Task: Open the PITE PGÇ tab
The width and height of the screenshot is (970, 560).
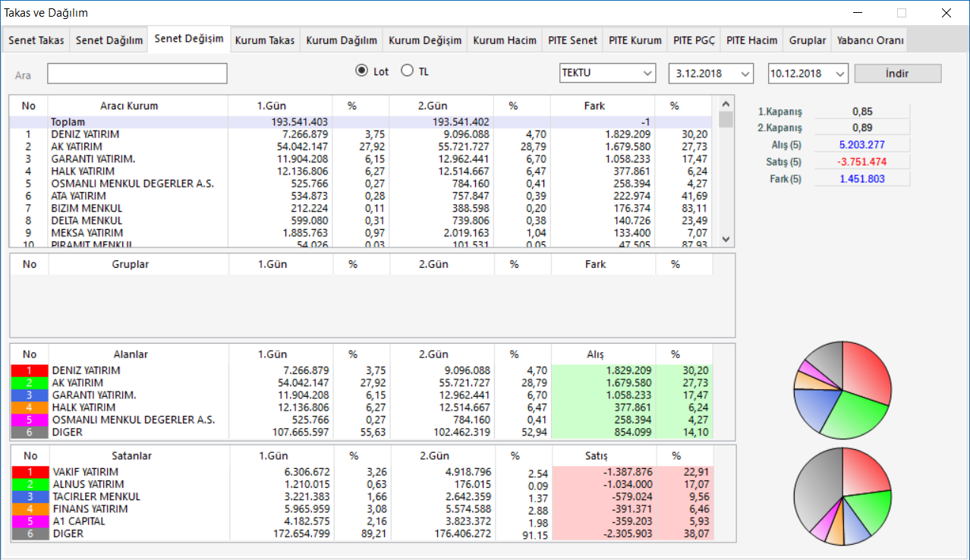Action: (694, 40)
